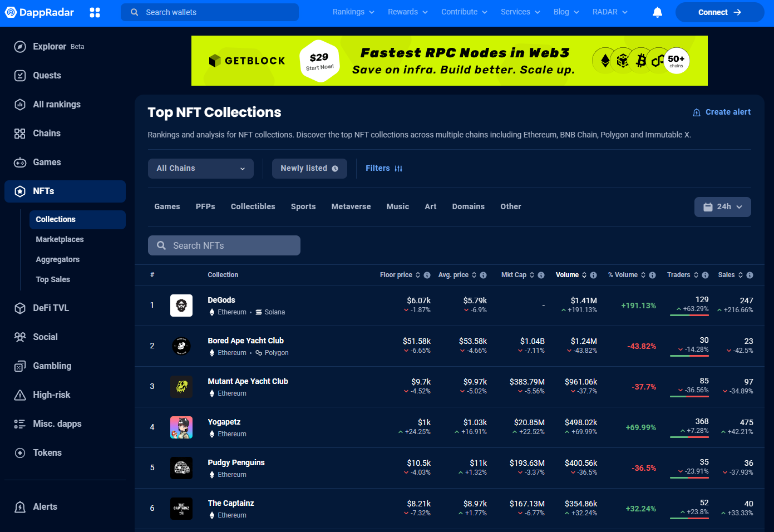The image size is (774, 532).
Task: Open DeGods collection avatar
Action: click(181, 306)
